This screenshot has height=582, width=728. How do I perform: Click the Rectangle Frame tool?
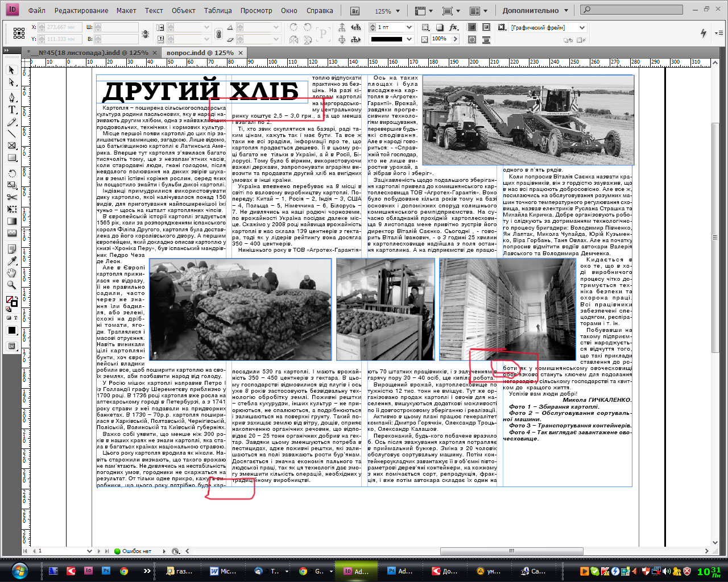tap(11, 146)
